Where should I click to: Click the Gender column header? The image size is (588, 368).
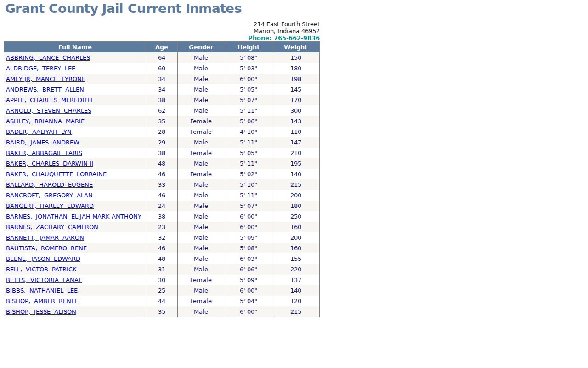pos(201,47)
